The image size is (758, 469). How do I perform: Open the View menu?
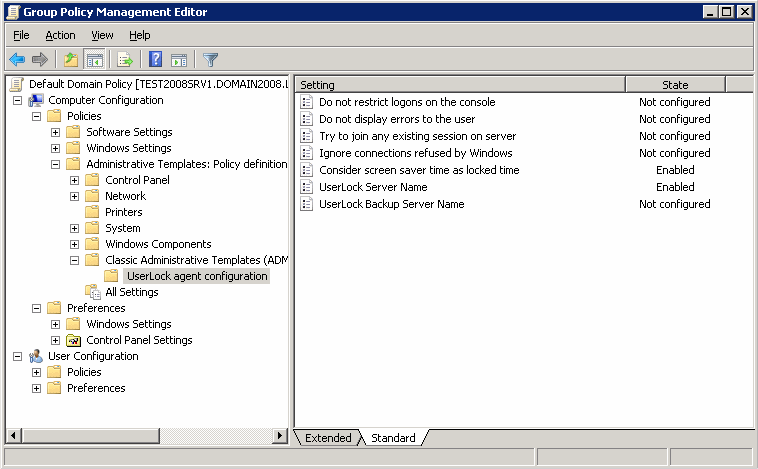click(102, 35)
